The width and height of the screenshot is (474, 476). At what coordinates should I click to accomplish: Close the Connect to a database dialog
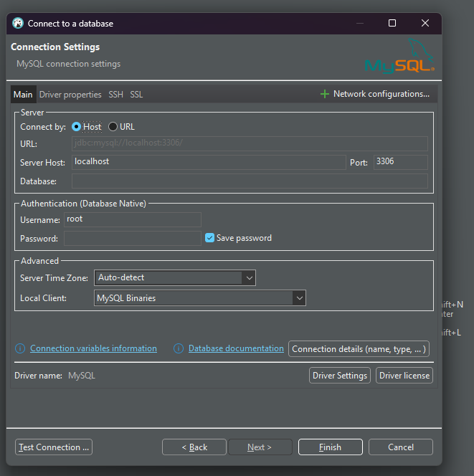[x=425, y=23]
